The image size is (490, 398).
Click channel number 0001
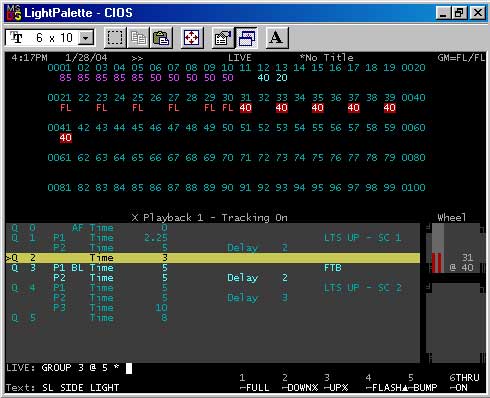(59, 68)
